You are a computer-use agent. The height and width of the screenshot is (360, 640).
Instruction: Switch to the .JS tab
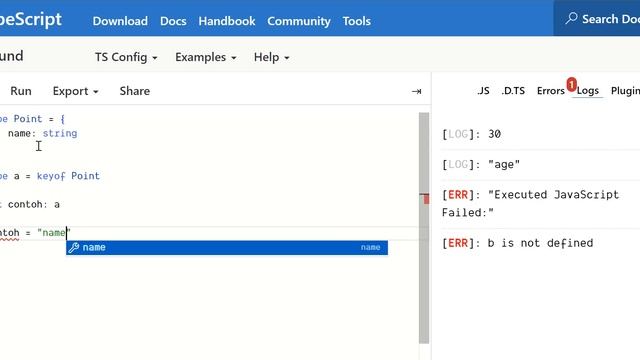(x=483, y=91)
